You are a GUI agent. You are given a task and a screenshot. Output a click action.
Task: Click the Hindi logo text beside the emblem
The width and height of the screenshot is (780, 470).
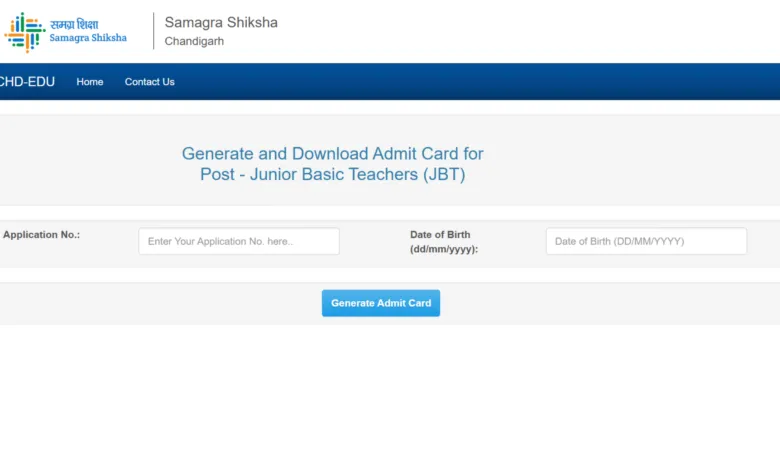[75, 24]
